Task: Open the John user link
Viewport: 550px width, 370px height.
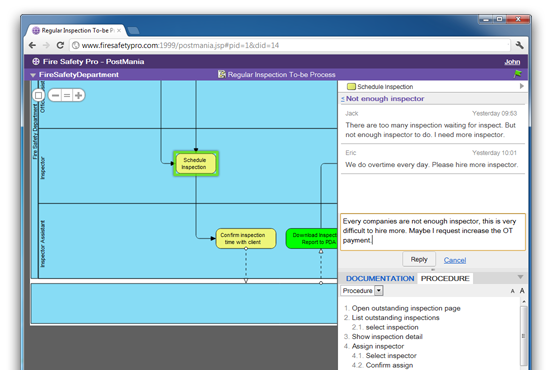Action: 512,62
